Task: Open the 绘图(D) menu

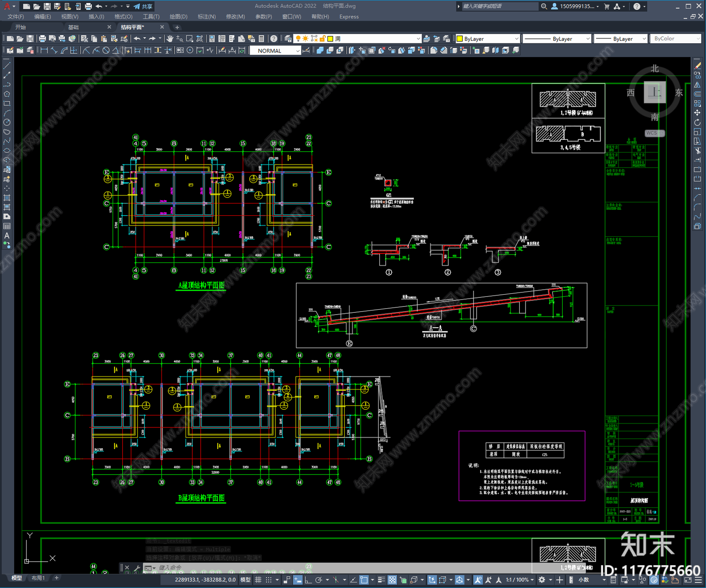Action: [179, 17]
